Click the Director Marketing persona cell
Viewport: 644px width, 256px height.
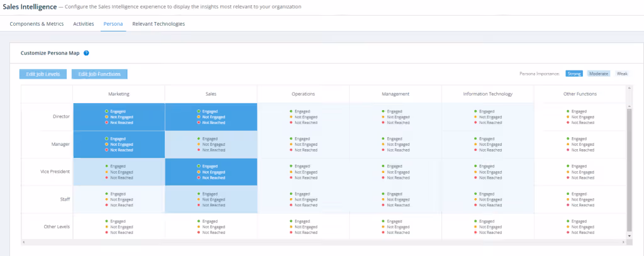[119, 117]
